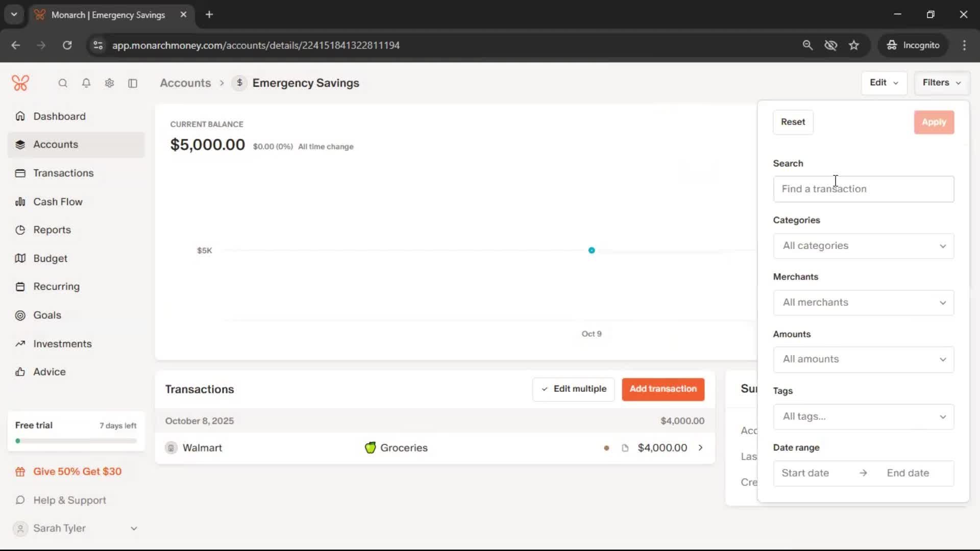
Task: Collapse the sidebar using the panel toggle icon
Action: (133, 83)
